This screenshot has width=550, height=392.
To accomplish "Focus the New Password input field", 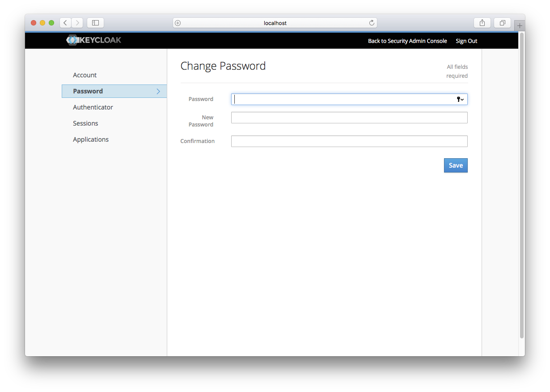I will [x=349, y=118].
